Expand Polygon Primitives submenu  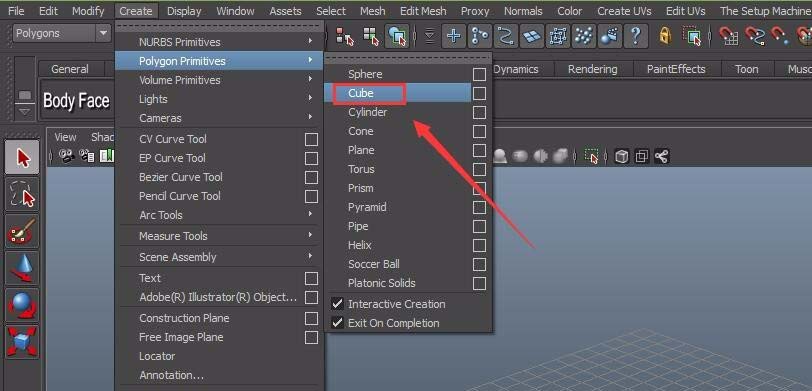pyautogui.click(x=220, y=61)
